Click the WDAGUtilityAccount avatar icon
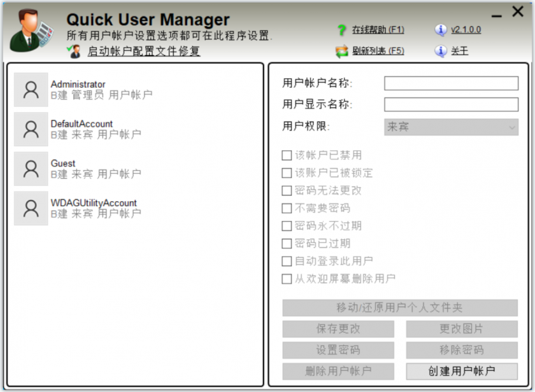535x392 pixels. (30, 207)
